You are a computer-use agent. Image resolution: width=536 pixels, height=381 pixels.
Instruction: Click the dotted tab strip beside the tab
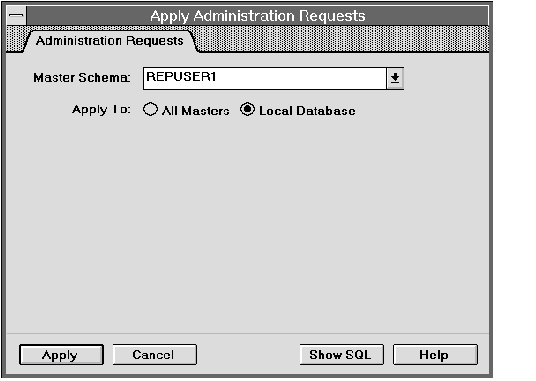tap(343, 38)
